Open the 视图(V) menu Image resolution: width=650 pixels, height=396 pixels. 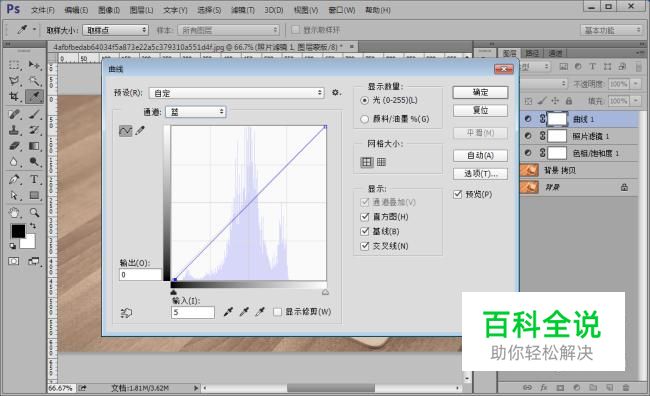(x=306, y=10)
